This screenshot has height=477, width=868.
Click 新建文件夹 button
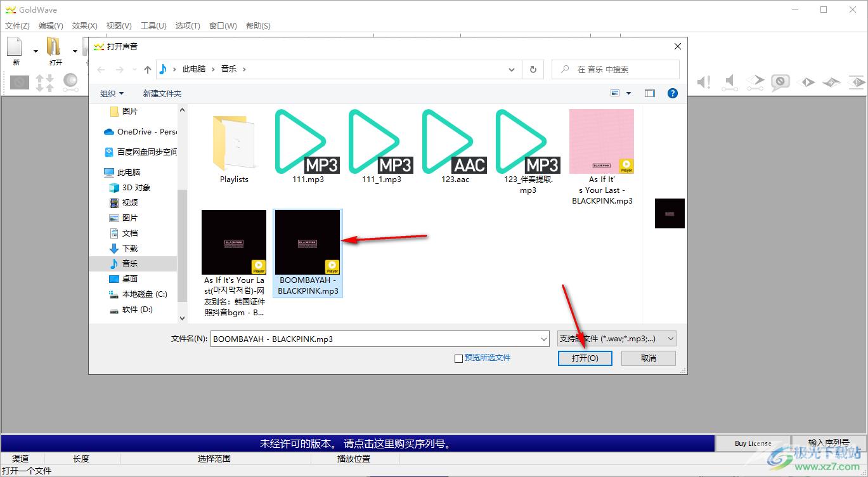pyautogui.click(x=162, y=93)
